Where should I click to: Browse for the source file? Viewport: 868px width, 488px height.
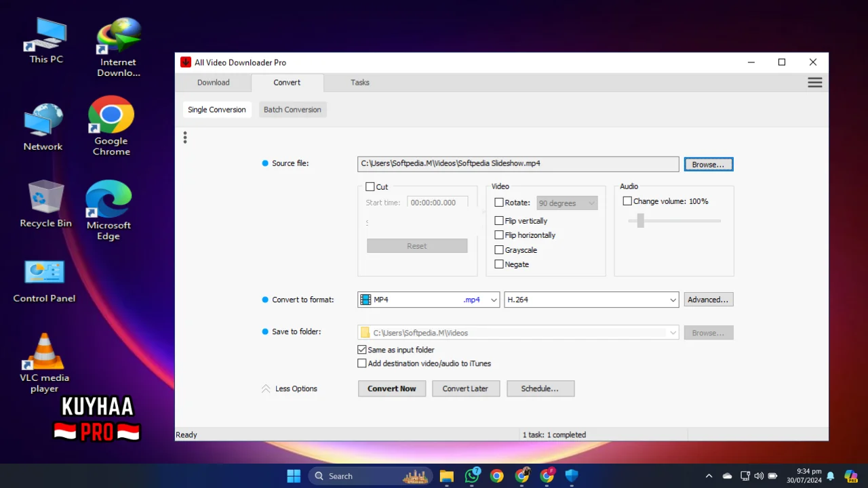[709, 164]
